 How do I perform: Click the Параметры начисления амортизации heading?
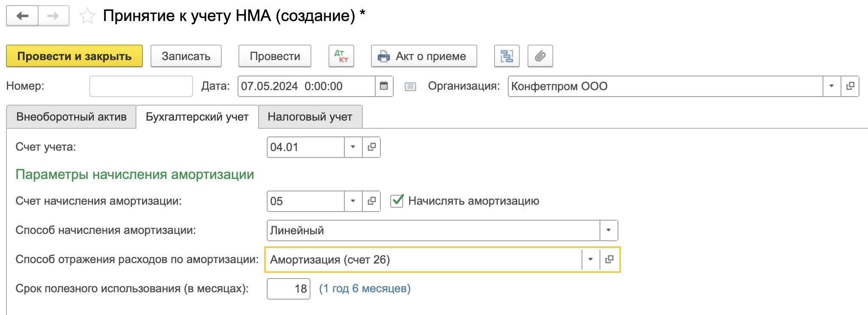(135, 175)
